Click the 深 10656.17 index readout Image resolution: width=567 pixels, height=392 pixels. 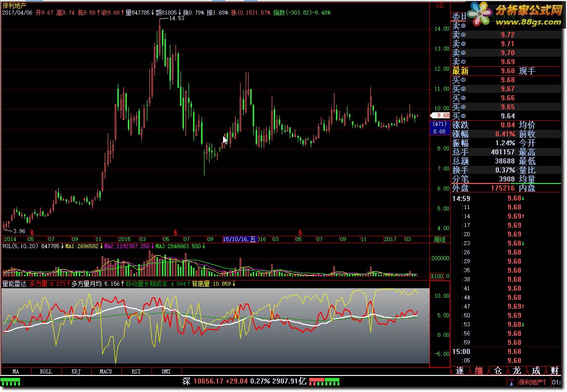(245, 381)
